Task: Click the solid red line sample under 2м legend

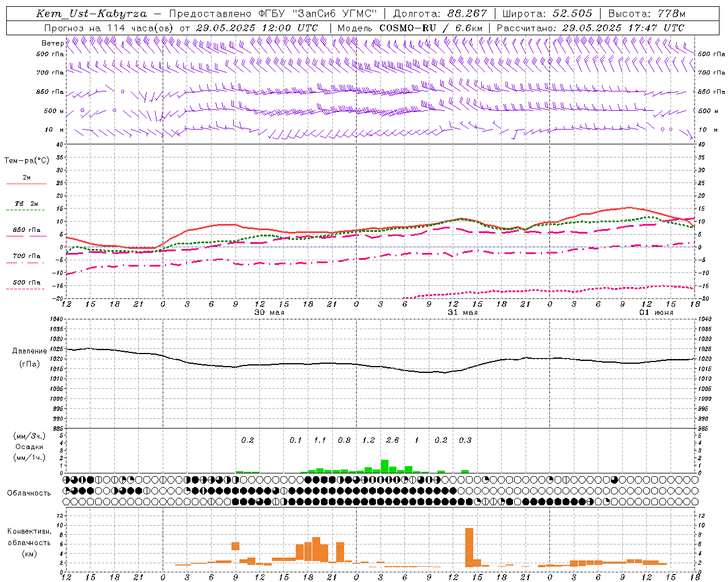Action: tap(26, 184)
